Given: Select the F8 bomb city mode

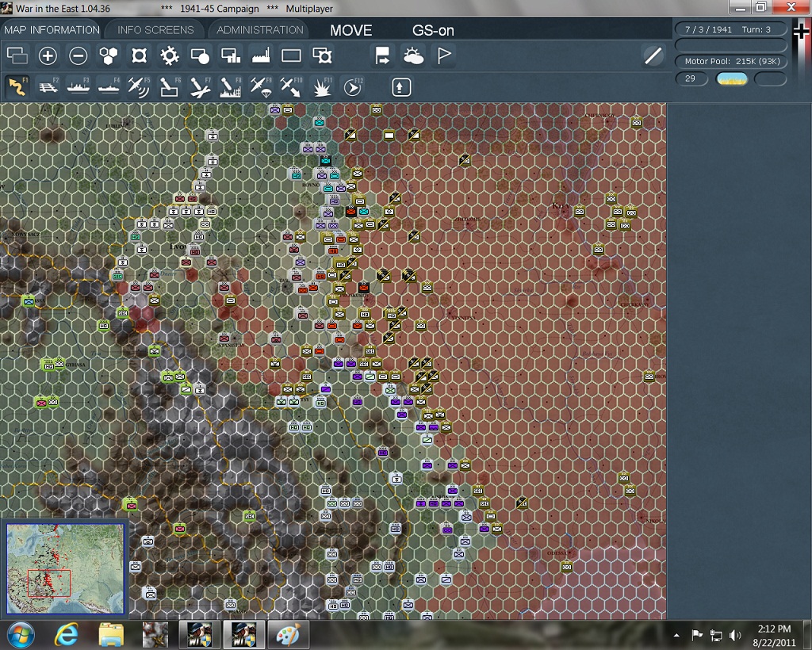Looking at the screenshot, I should (x=231, y=87).
